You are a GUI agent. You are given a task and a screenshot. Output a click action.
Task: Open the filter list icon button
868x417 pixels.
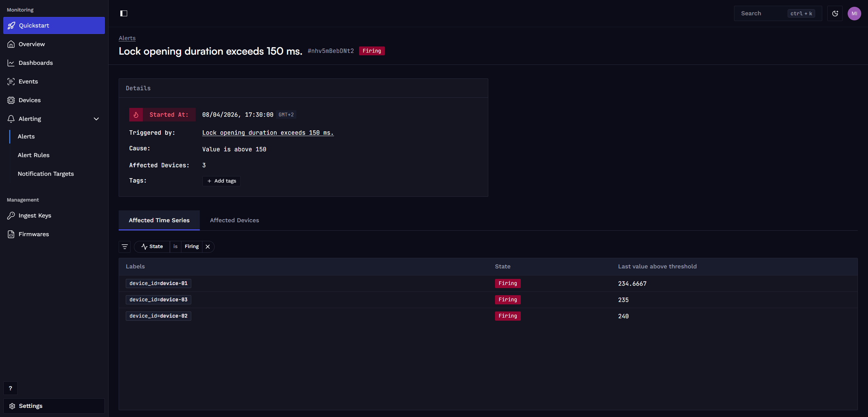(x=124, y=247)
